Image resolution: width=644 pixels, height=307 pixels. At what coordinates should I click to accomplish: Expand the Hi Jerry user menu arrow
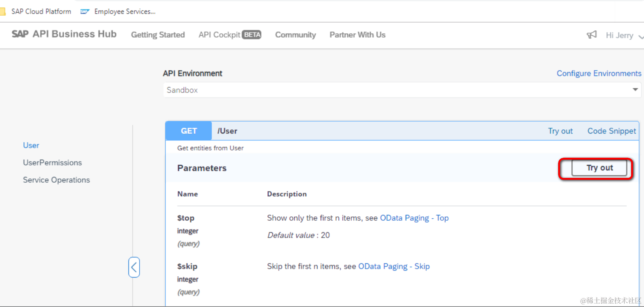click(x=641, y=36)
